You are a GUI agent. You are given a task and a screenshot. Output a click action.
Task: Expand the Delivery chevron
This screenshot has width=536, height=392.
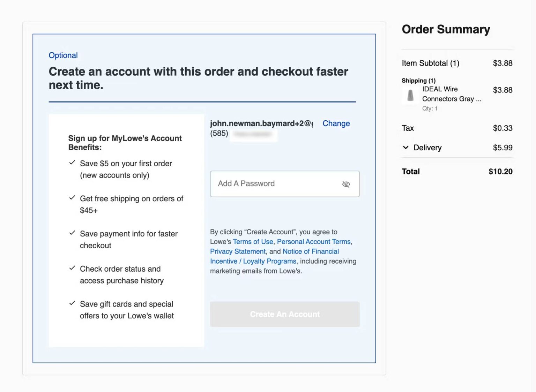405,148
